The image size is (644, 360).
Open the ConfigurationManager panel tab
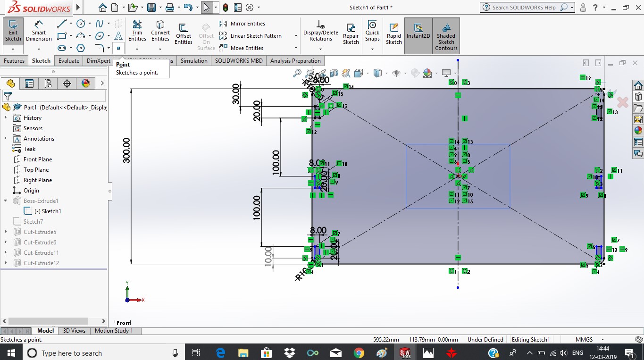(48, 84)
